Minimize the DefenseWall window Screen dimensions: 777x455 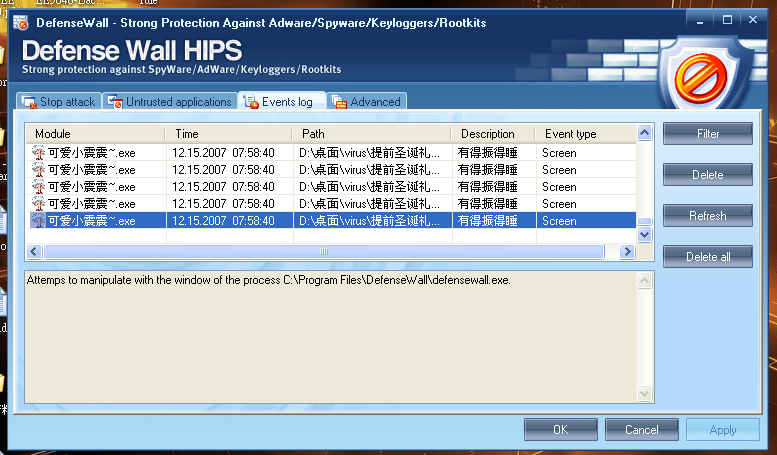pos(700,20)
